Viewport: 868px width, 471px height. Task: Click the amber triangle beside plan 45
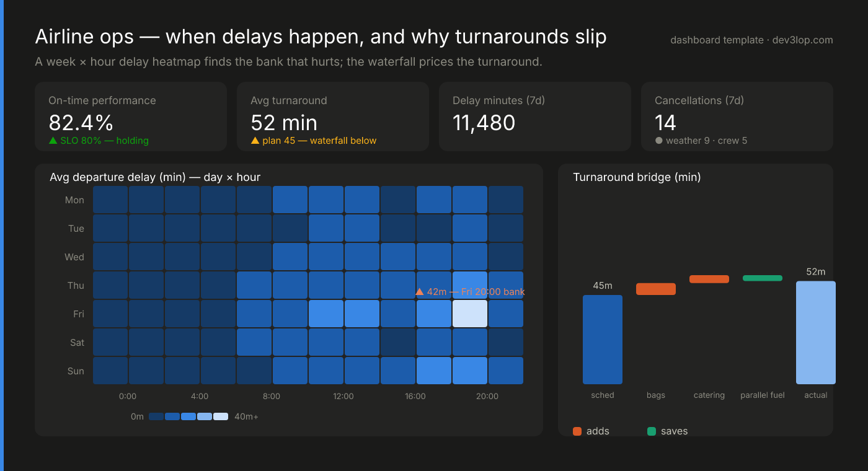pyautogui.click(x=255, y=141)
